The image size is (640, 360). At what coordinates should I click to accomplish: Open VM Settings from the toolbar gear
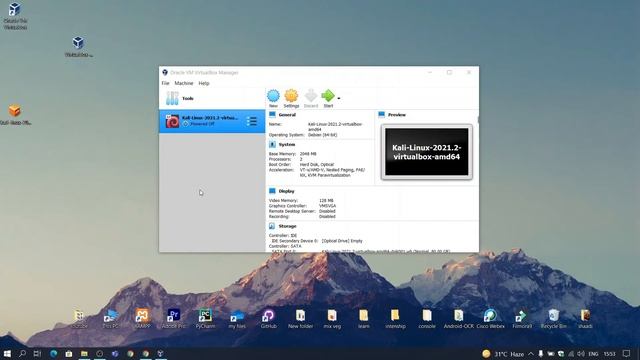point(291,98)
